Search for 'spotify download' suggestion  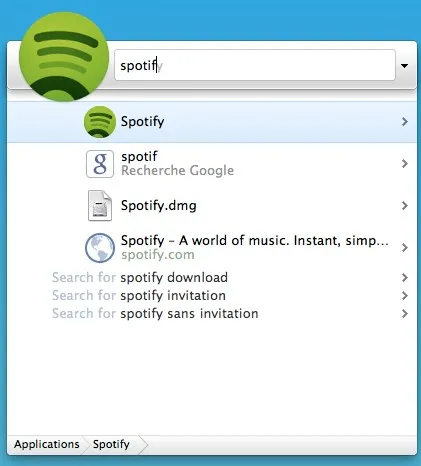212,278
